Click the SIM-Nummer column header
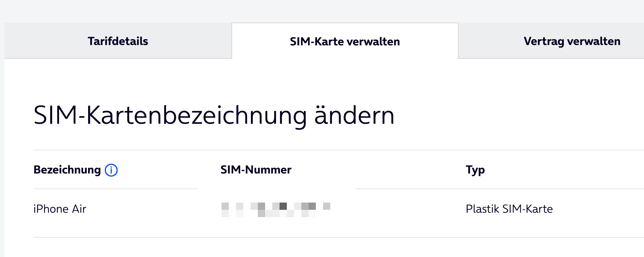Image resolution: width=644 pixels, height=257 pixels. (256, 170)
